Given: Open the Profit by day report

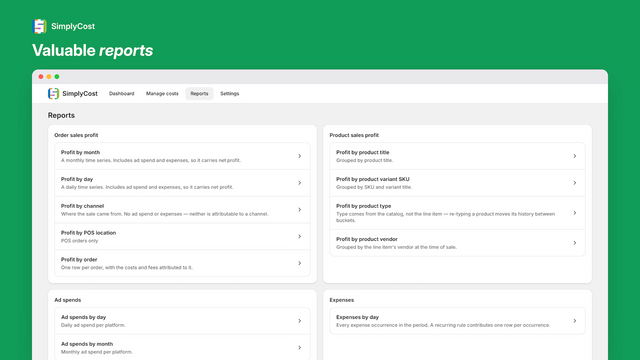Looking at the screenshot, I should click(x=182, y=183).
